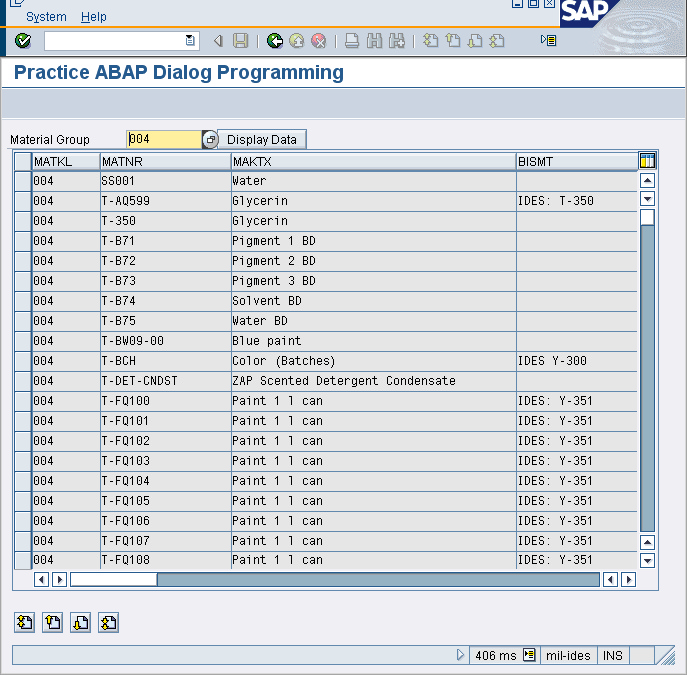687x675 pixels.
Task: Click the MAKTX column header
Action: (373, 162)
